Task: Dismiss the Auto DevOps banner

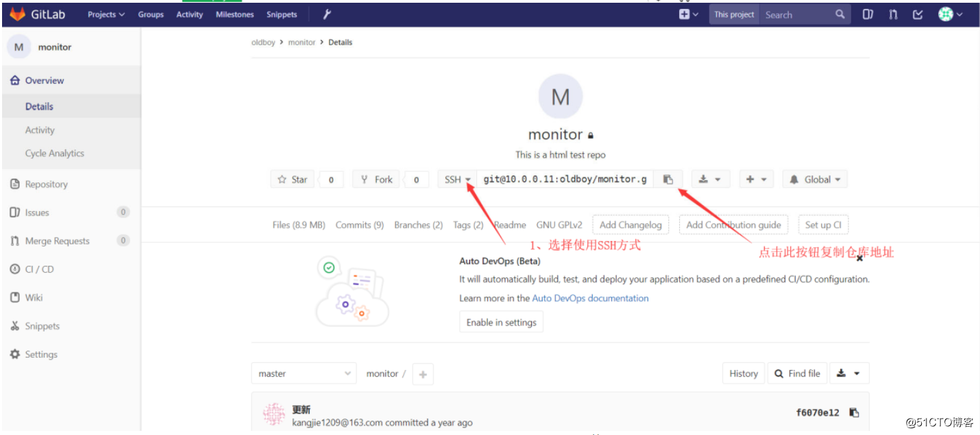Action: (859, 258)
